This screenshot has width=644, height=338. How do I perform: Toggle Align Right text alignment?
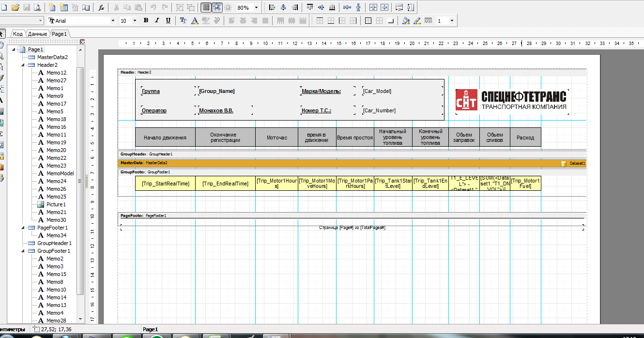(254, 21)
